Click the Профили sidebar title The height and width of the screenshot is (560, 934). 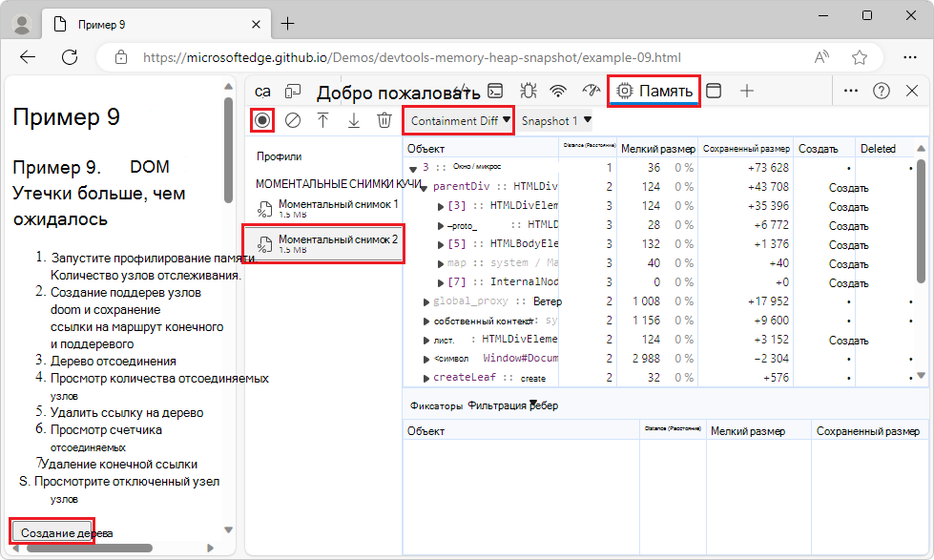pos(279,156)
